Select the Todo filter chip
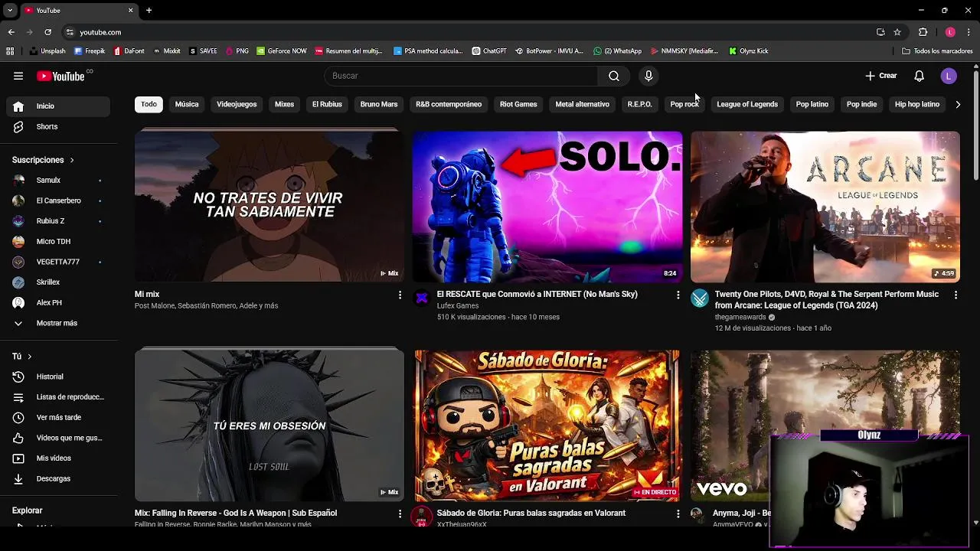Image resolution: width=980 pixels, height=551 pixels. pyautogui.click(x=149, y=104)
